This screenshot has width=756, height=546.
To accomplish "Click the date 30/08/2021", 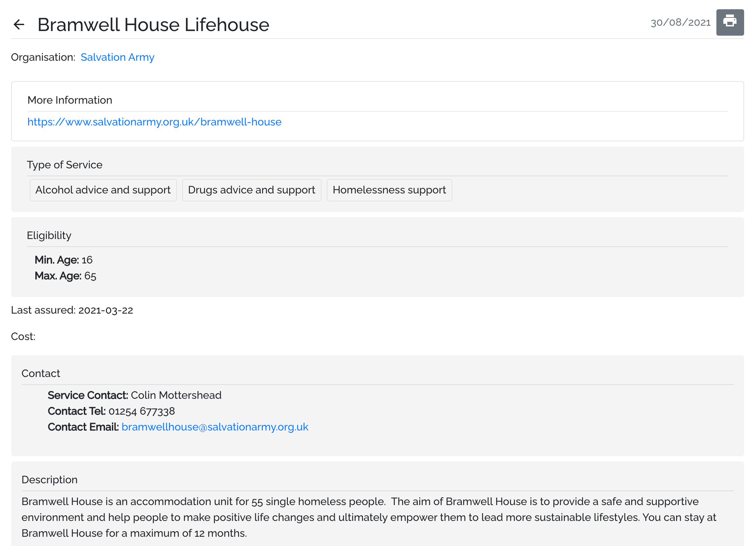I will (x=680, y=22).
